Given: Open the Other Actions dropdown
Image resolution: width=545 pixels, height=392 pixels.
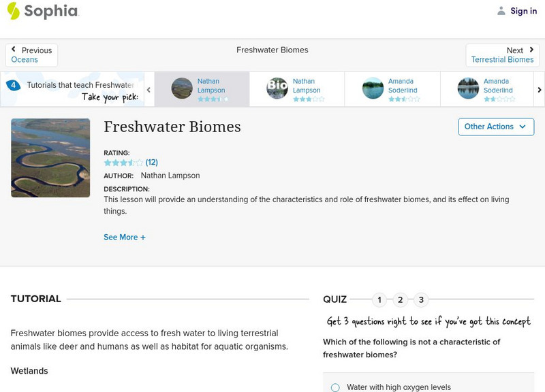Looking at the screenshot, I should pos(495,127).
